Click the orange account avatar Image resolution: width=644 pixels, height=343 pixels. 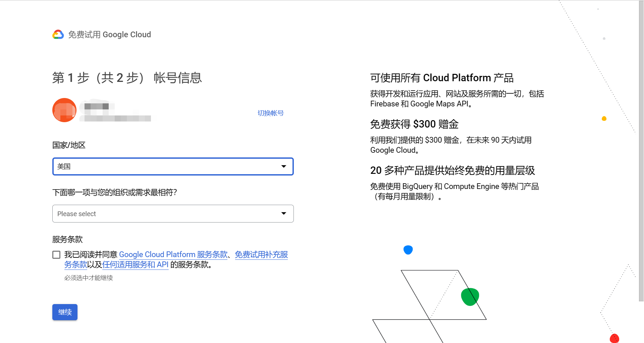click(64, 110)
